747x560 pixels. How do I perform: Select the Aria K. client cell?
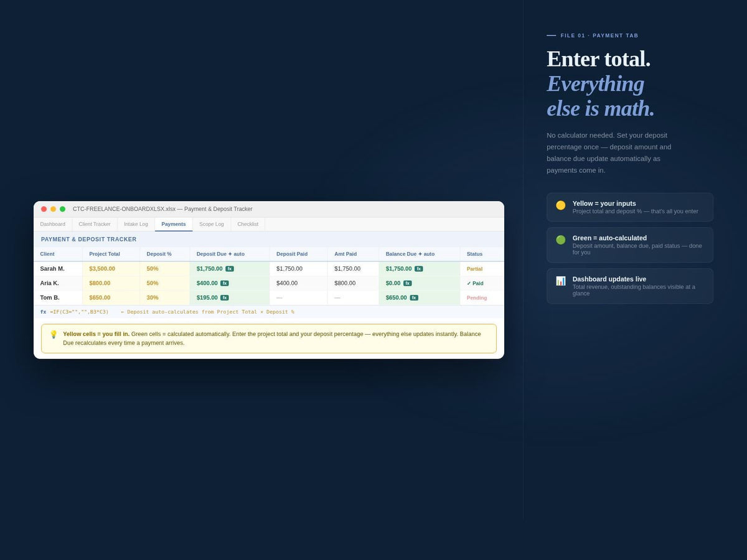click(58, 283)
